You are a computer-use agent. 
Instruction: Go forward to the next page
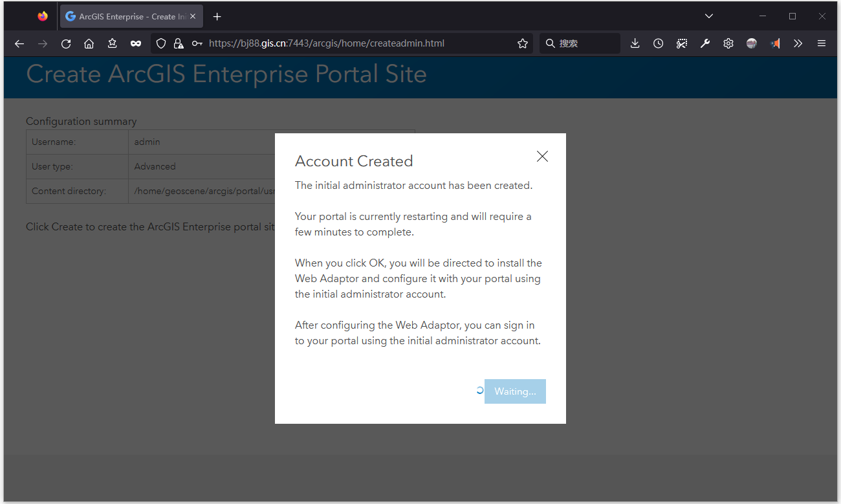pos(43,43)
